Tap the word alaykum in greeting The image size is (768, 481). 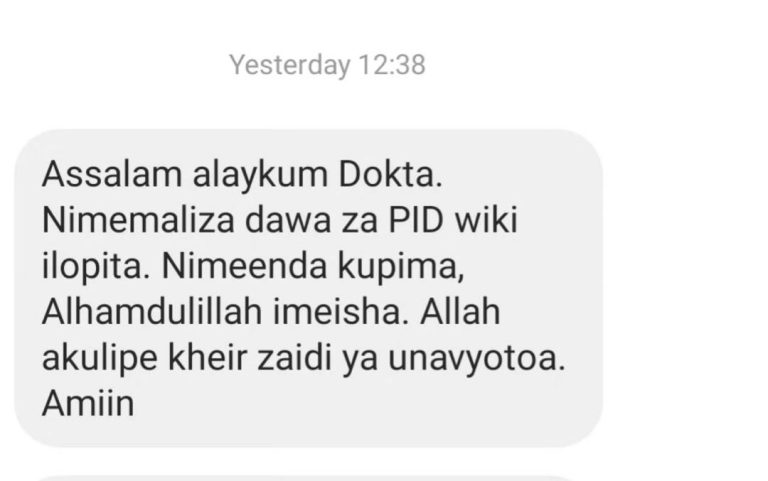click(x=260, y=175)
